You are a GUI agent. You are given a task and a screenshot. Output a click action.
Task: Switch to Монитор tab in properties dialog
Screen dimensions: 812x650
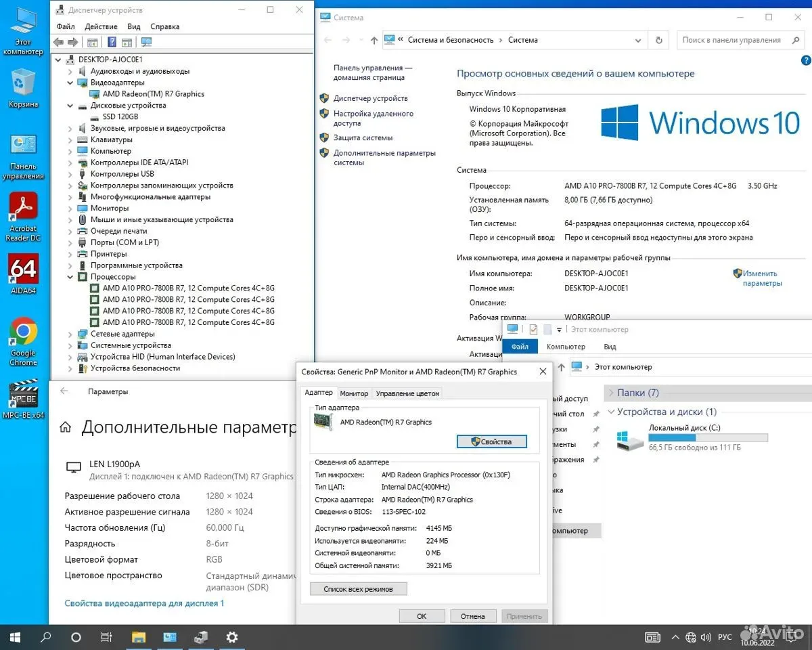point(354,393)
